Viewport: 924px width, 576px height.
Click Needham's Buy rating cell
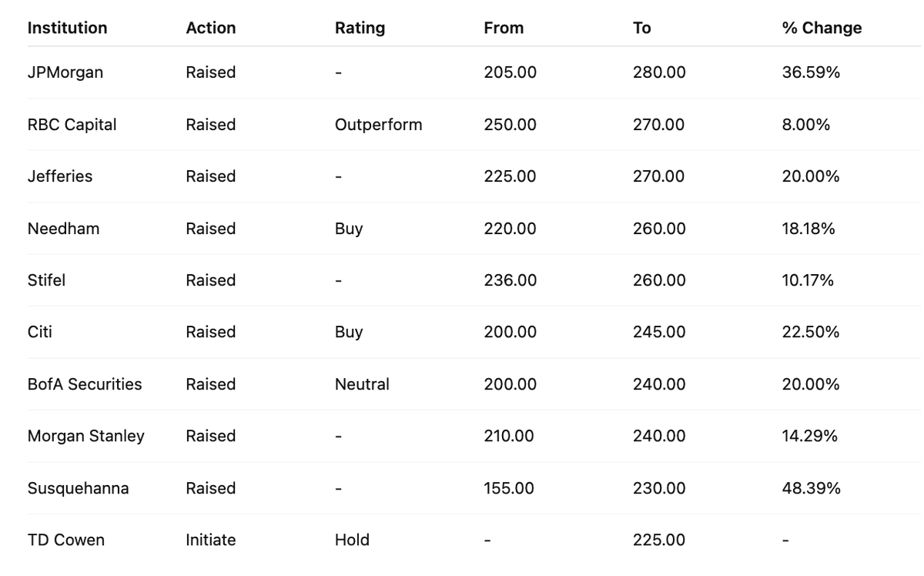[x=349, y=229]
